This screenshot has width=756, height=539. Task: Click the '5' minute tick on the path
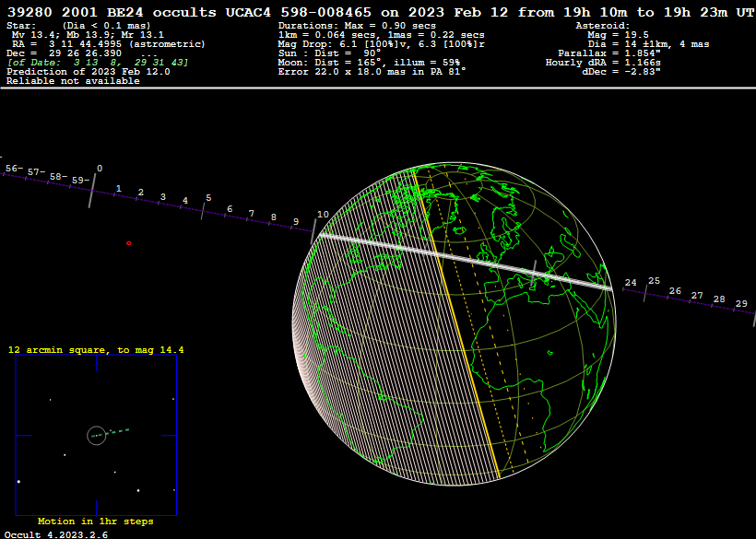click(x=203, y=211)
